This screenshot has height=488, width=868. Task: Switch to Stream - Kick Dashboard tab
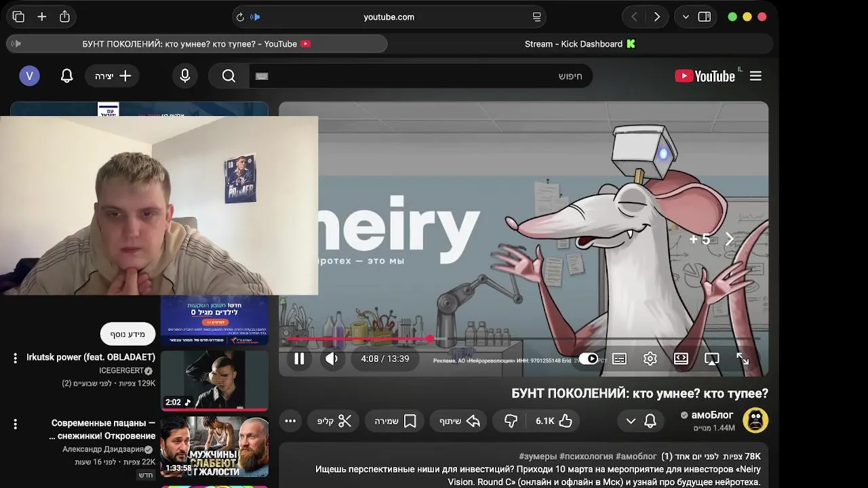[x=581, y=44]
